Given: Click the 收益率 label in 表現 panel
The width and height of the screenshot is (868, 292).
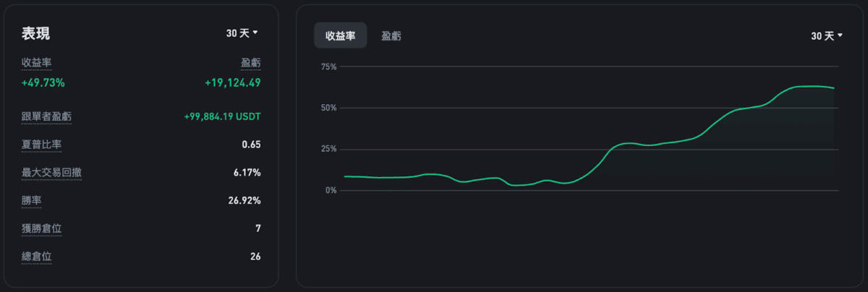Looking at the screenshot, I should tap(37, 63).
